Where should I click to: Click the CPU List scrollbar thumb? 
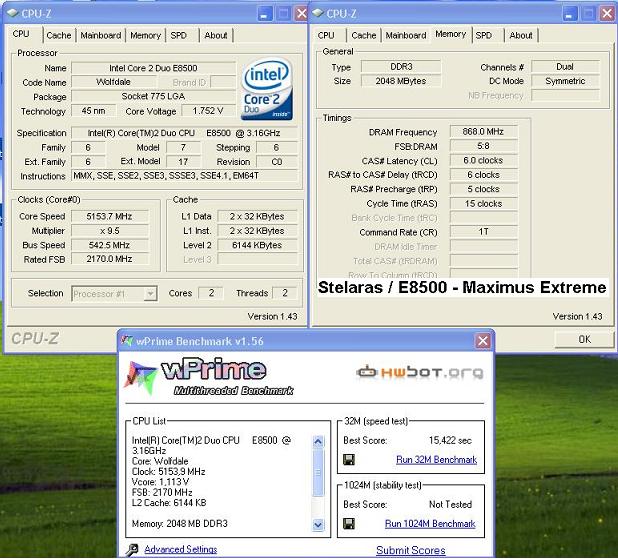(x=318, y=472)
